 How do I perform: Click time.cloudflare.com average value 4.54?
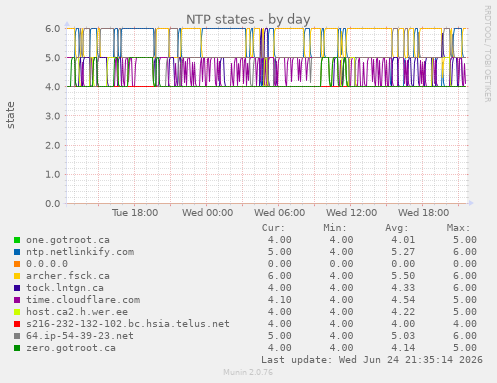point(403,300)
